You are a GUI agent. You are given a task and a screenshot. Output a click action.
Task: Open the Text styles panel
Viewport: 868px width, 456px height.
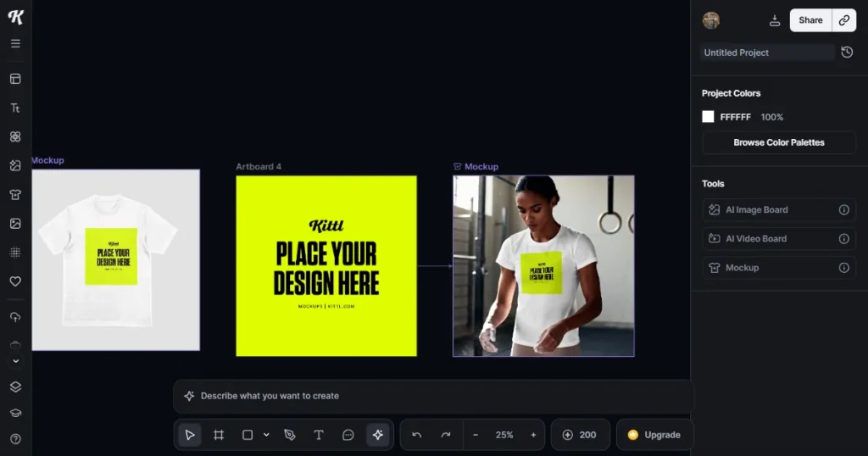(x=15, y=108)
